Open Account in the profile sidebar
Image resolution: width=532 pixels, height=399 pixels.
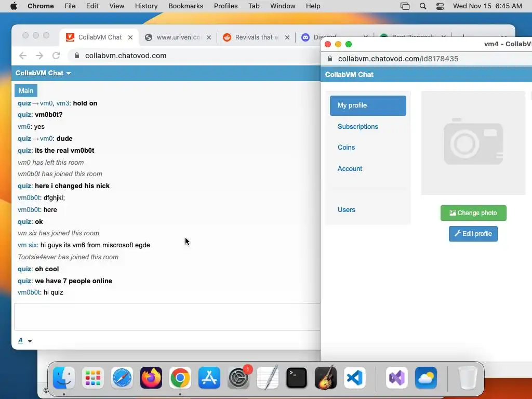click(350, 169)
